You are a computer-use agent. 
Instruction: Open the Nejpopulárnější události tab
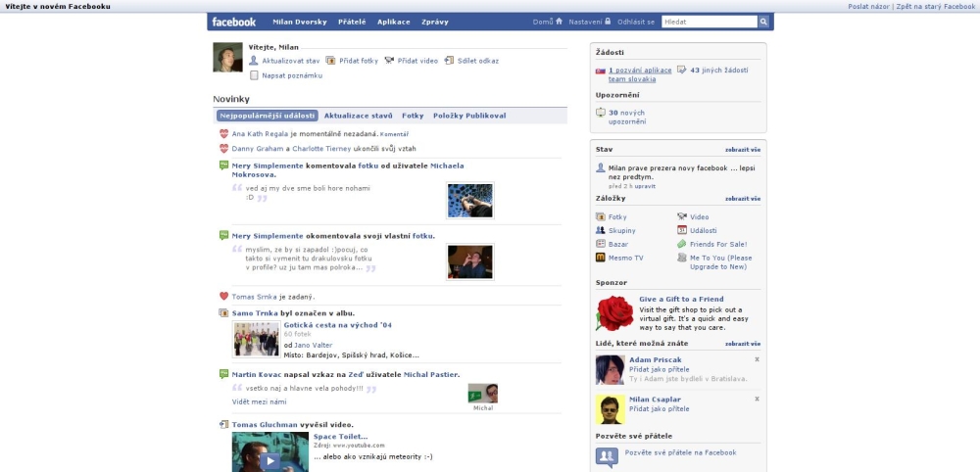click(x=268, y=116)
